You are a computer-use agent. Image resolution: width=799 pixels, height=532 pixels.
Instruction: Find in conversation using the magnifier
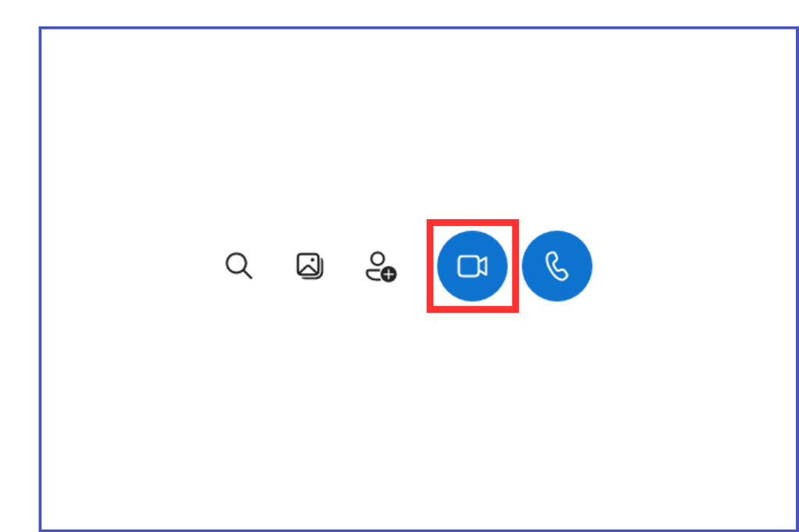pos(239,265)
